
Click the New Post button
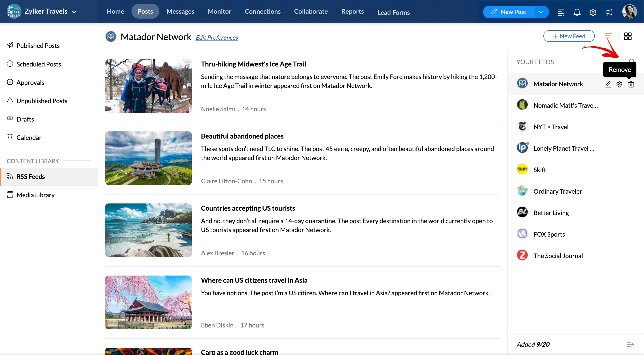[x=509, y=12]
